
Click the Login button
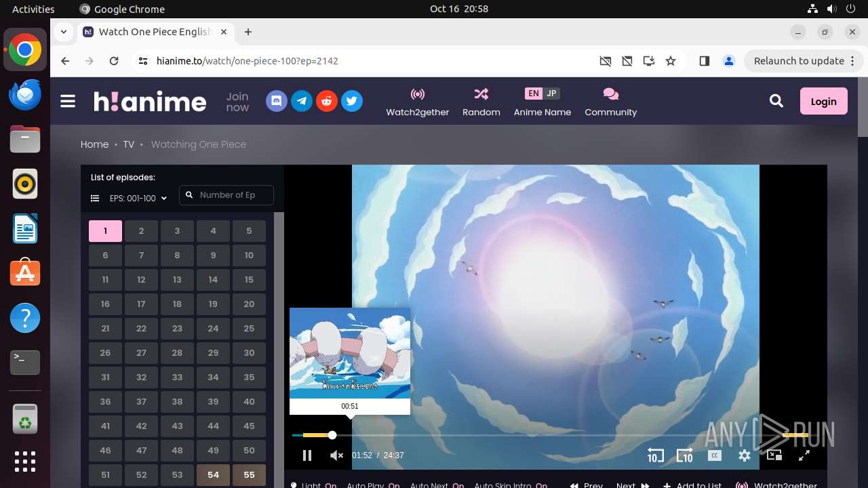click(824, 101)
